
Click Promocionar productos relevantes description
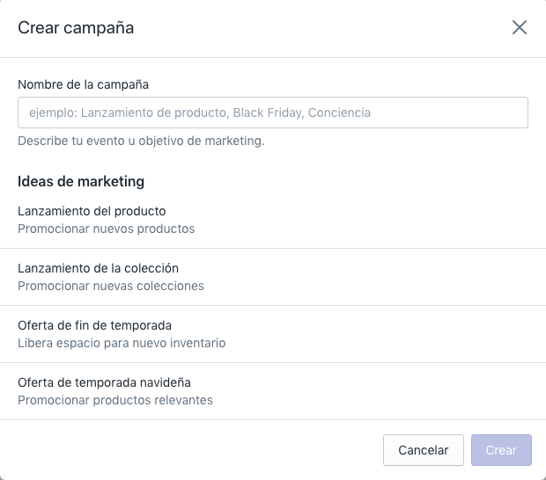[115, 400]
